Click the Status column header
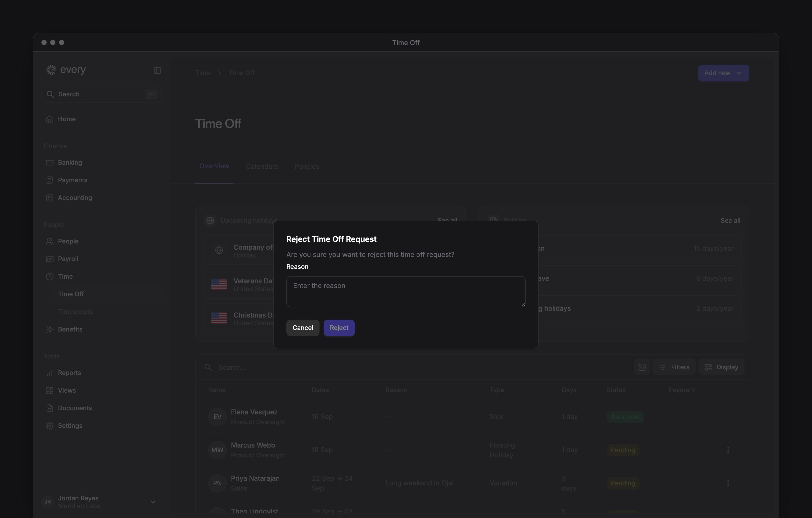Screen dimensions: 812x518 (x=616, y=390)
